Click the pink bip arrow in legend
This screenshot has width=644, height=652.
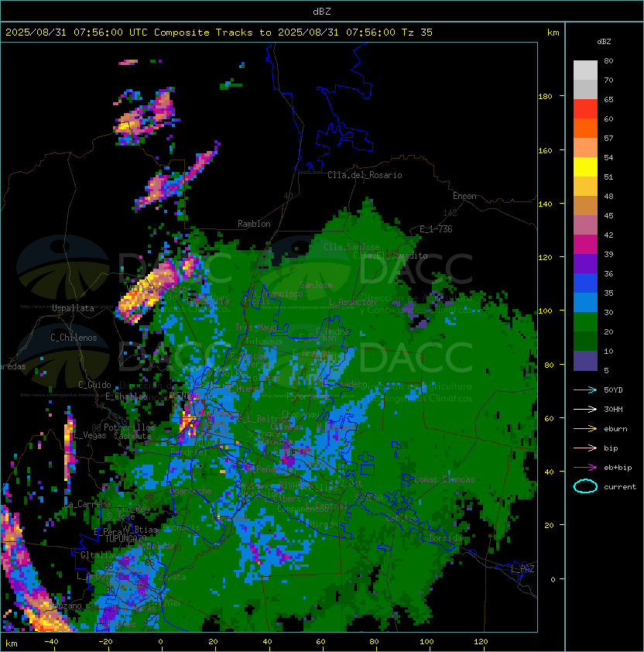[x=585, y=448]
